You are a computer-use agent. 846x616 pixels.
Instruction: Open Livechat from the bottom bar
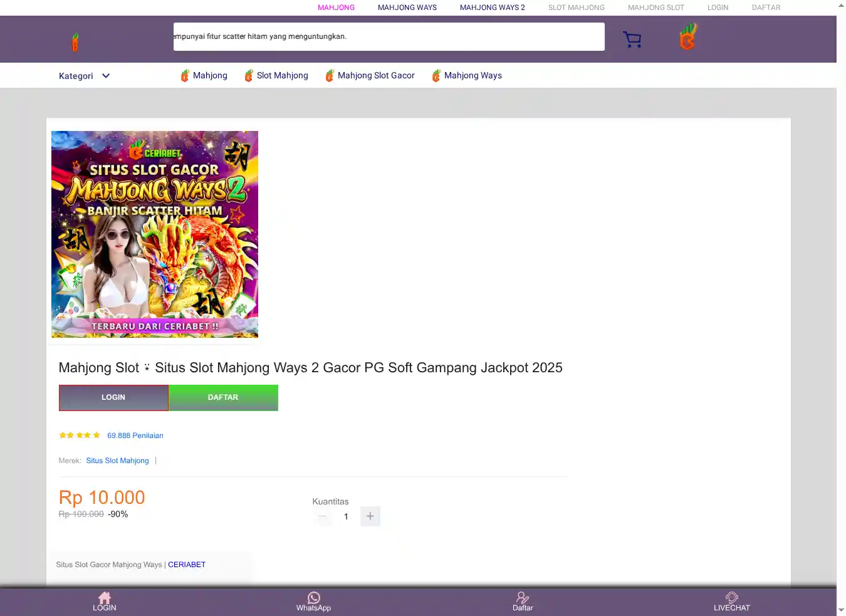click(731, 598)
